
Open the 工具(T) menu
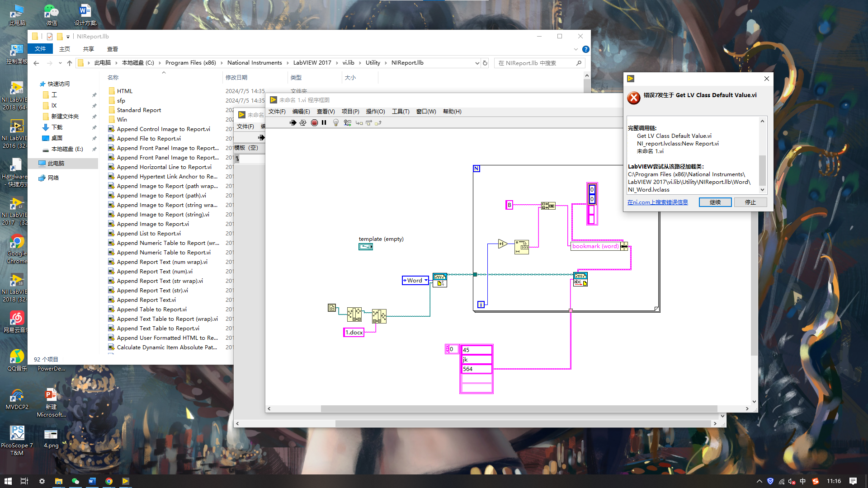click(x=400, y=112)
